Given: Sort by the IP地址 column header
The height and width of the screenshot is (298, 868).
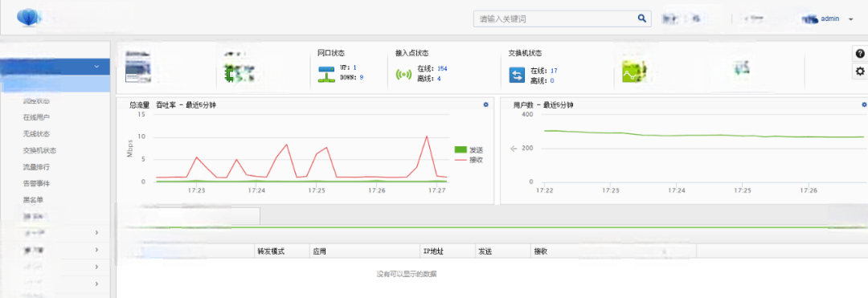Looking at the screenshot, I should (433, 251).
